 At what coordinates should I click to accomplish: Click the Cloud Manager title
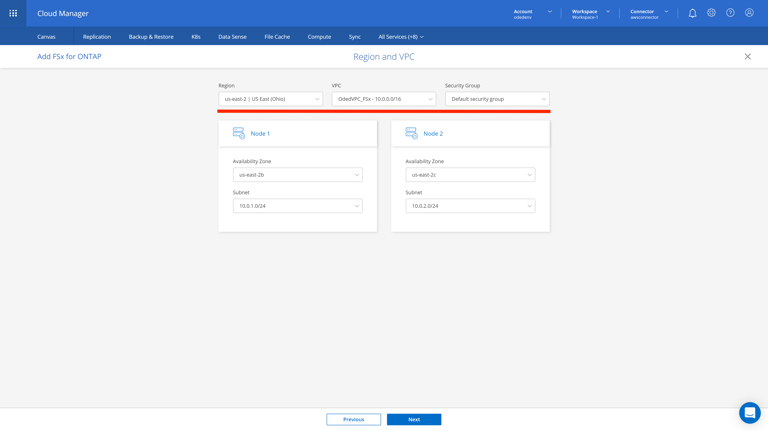click(63, 13)
